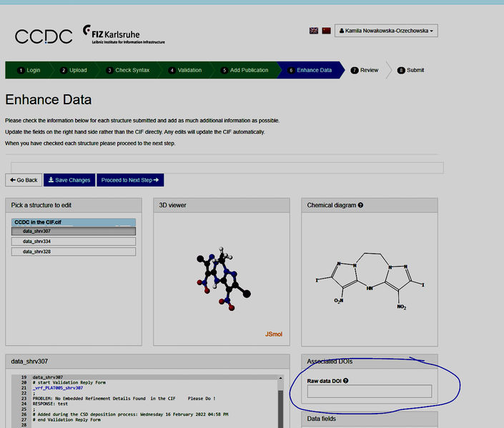
Task: Click the data_shrv307 editor panel header
Action: 147,362
